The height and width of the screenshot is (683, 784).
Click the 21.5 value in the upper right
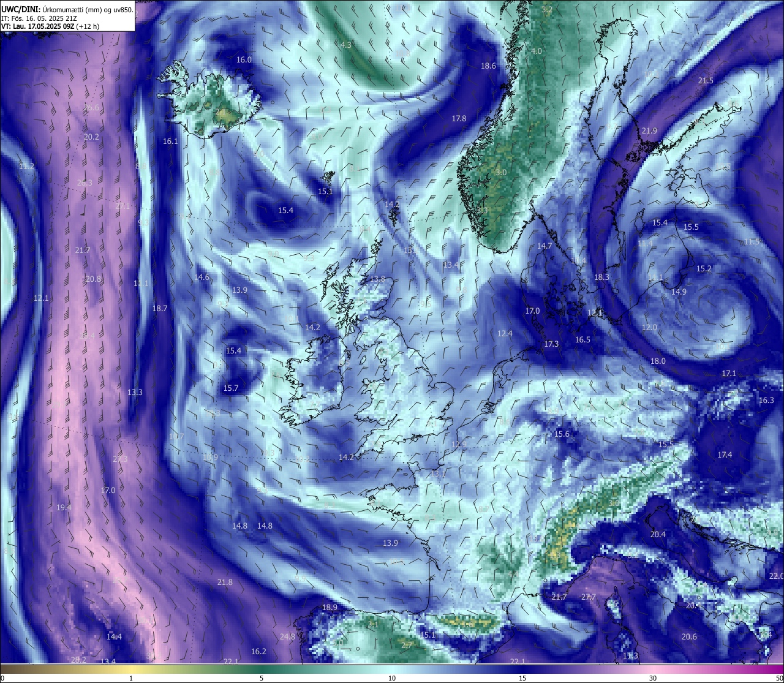[706, 80]
